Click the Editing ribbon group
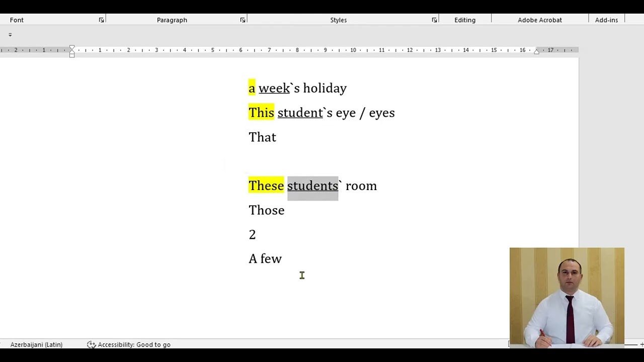The height and width of the screenshot is (362, 644). [x=465, y=20]
